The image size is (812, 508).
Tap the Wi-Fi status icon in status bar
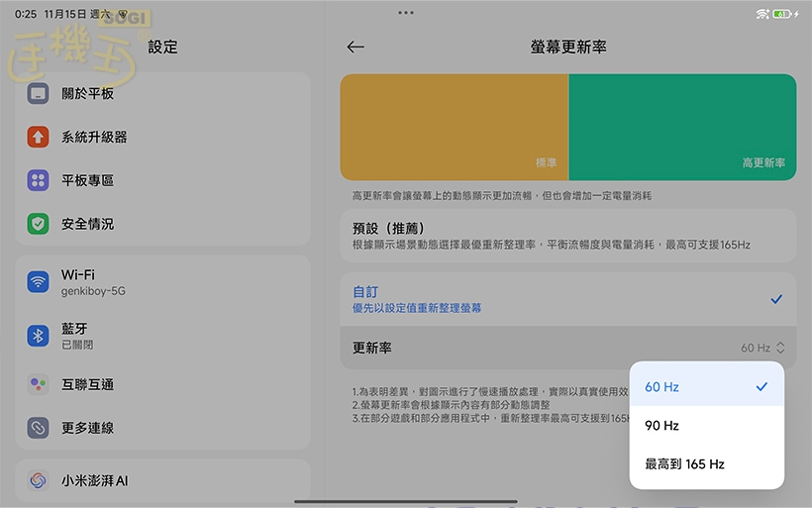coord(762,14)
